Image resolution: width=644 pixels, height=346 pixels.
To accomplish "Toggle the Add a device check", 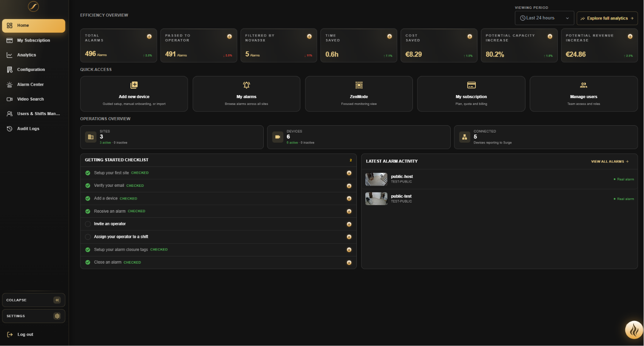I will pos(88,198).
